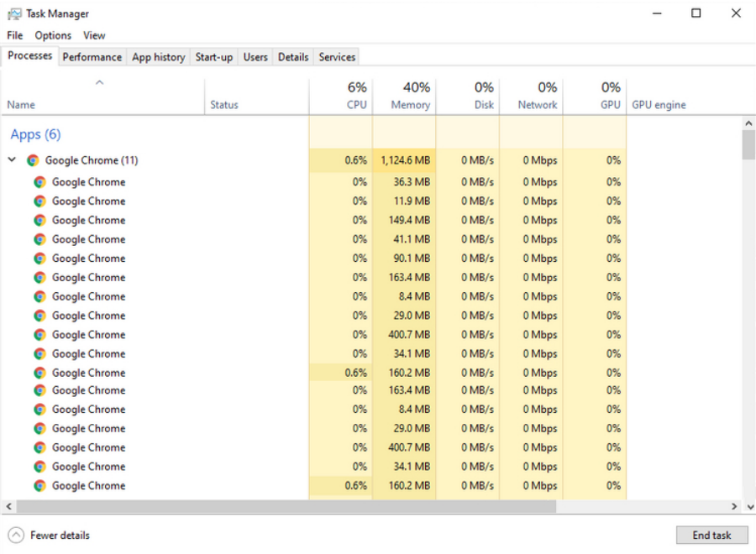The width and height of the screenshot is (756, 554).
Task: Select the Google Chrome name in the 36.3 MB row
Action: point(89,182)
